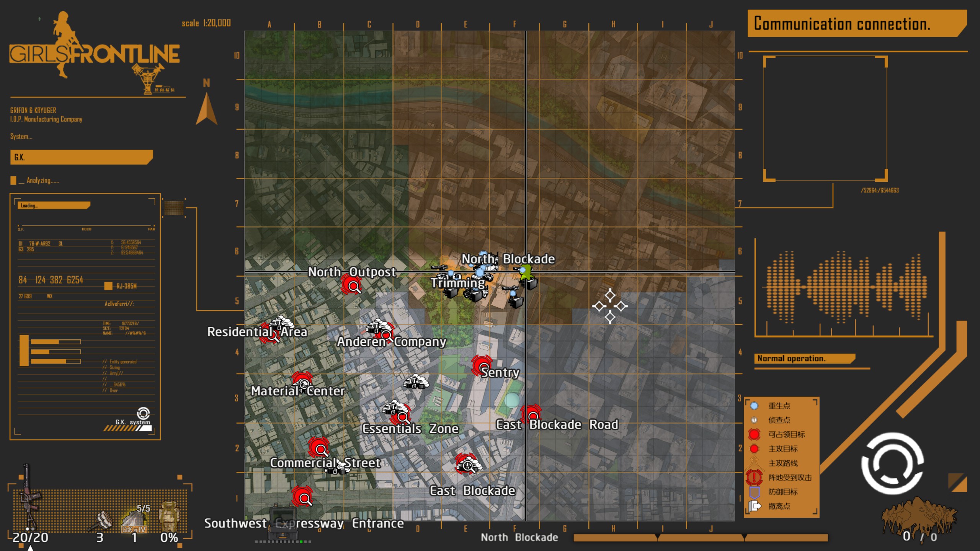
Task: Click the 可占领目标 legend entry
Action: [777, 434]
